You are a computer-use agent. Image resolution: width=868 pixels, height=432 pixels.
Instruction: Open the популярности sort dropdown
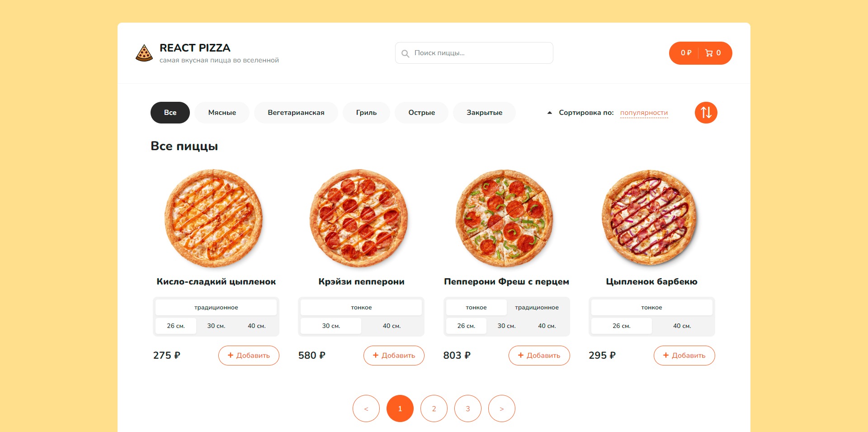(644, 113)
